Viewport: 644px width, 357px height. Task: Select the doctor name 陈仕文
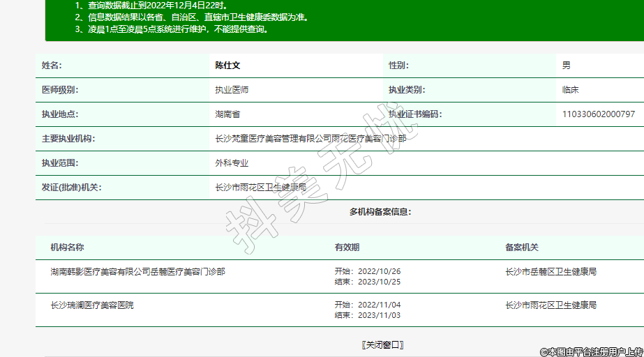(x=227, y=66)
